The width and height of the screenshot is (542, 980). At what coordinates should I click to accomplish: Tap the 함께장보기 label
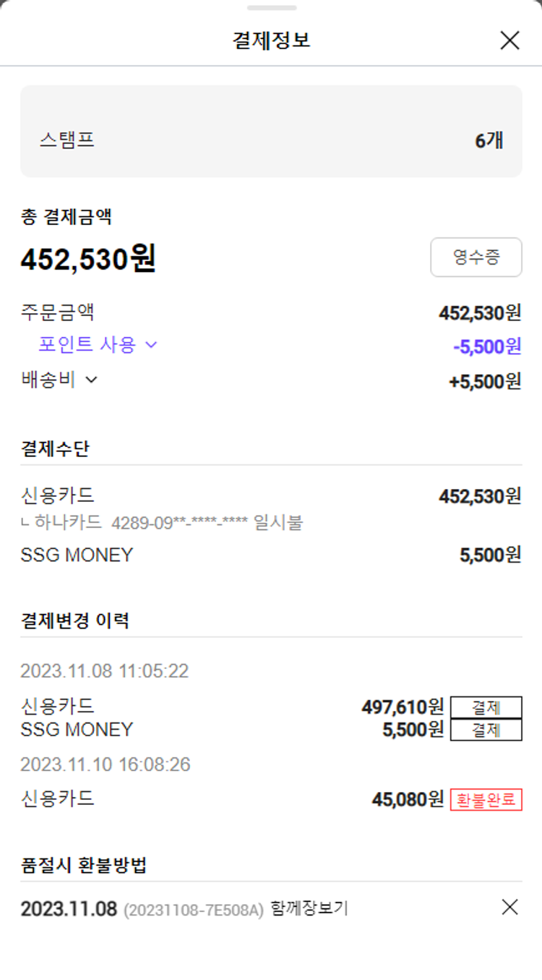coord(309,909)
